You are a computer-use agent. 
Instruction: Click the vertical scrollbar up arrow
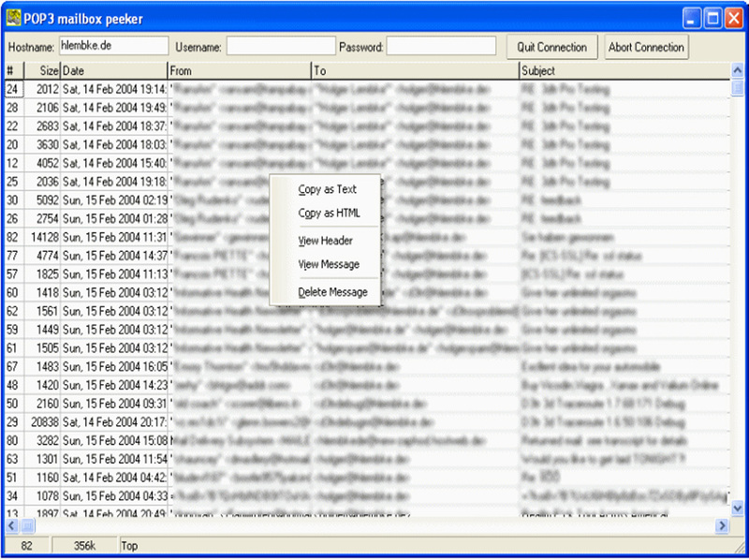[x=737, y=71]
